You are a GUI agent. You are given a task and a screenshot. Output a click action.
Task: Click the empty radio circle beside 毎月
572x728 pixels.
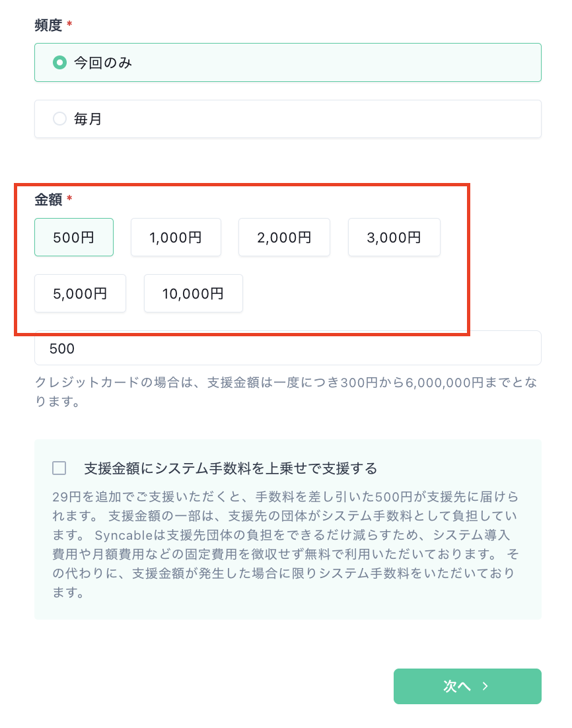click(59, 119)
